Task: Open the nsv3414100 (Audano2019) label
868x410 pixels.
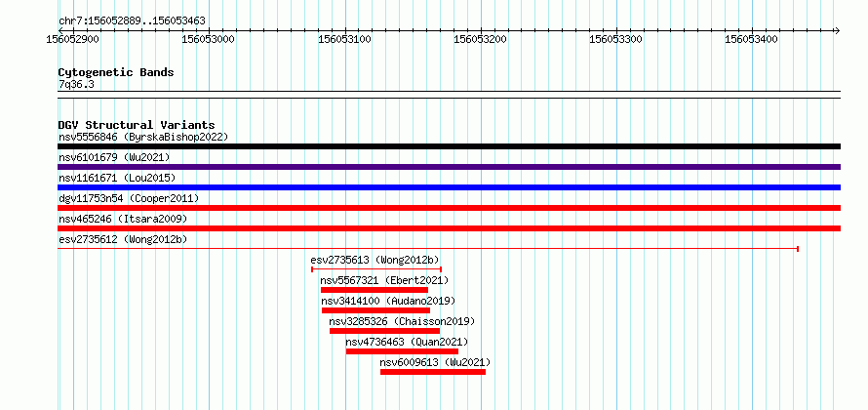Action: (x=388, y=301)
